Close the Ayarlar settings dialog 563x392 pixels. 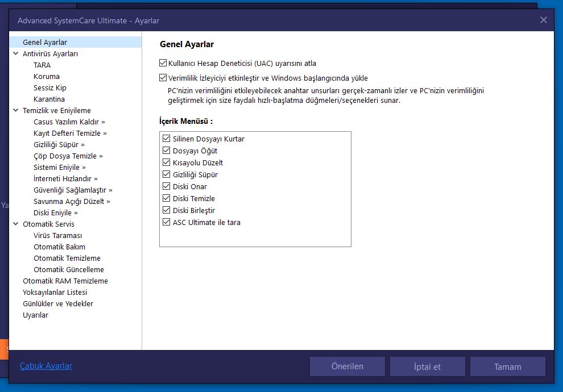pyautogui.click(x=543, y=20)
